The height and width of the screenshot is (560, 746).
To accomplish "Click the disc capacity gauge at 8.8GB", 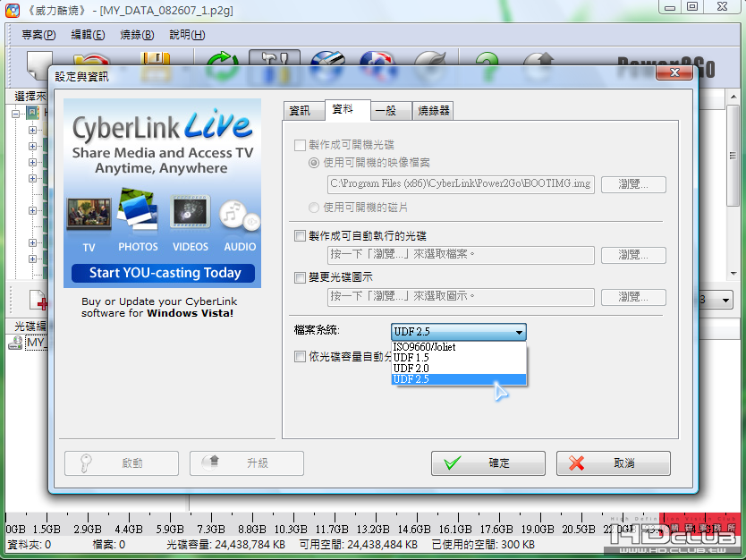I will coord(252,529).
